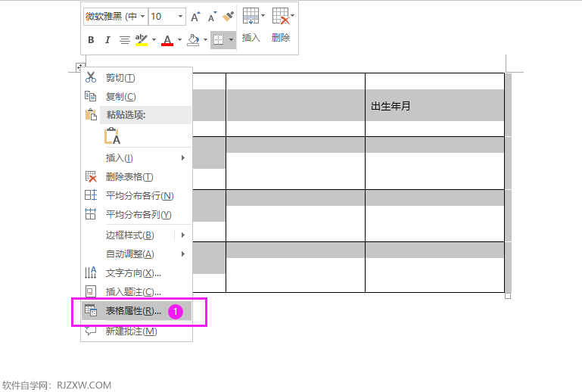Click the paste Keep Text Only icon

[112, 136]
